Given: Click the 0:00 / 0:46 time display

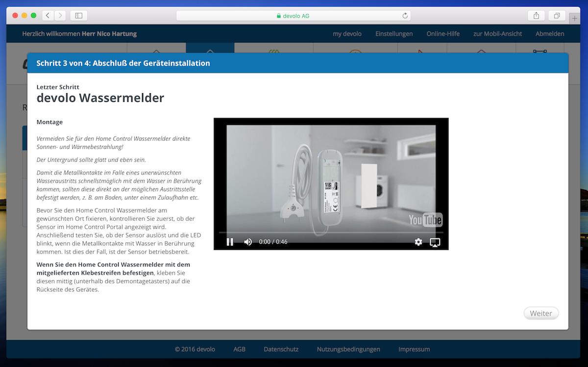Looking at the screenshot, I should coord(273,242).
